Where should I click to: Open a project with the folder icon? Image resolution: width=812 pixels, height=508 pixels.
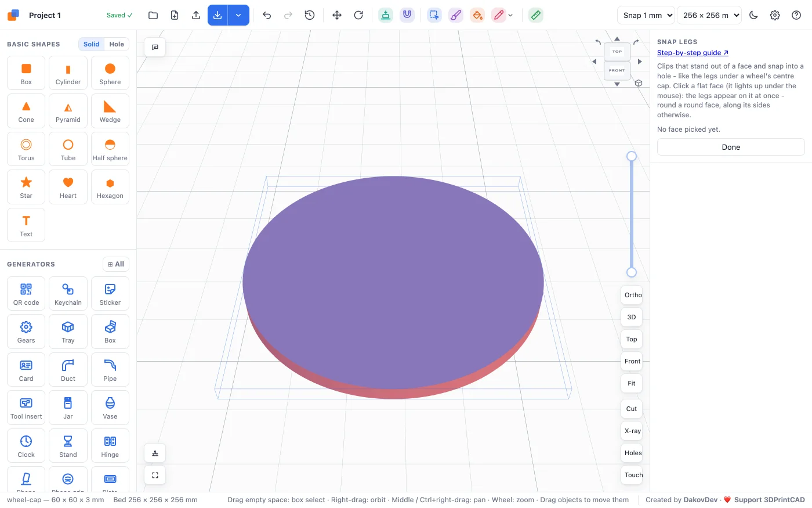(153, 15)
